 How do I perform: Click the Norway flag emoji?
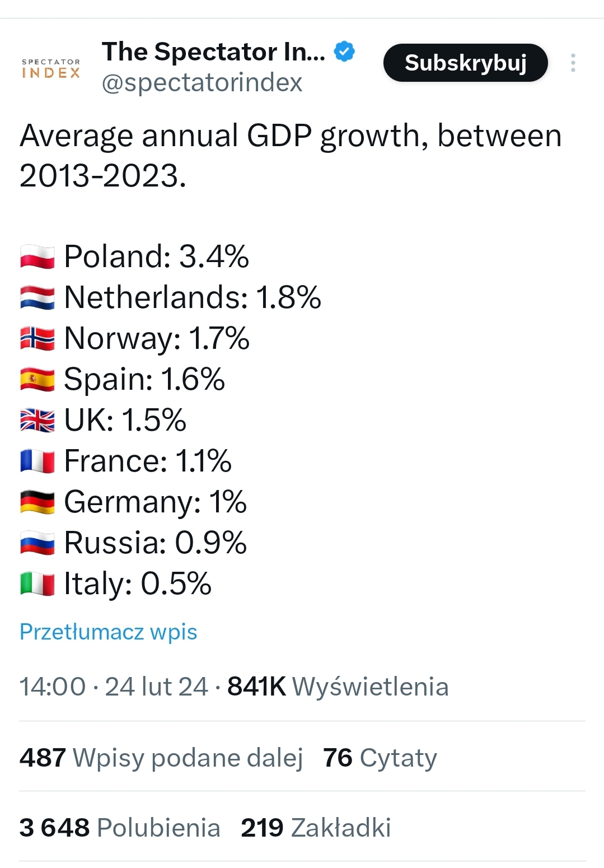pos(38,339)
